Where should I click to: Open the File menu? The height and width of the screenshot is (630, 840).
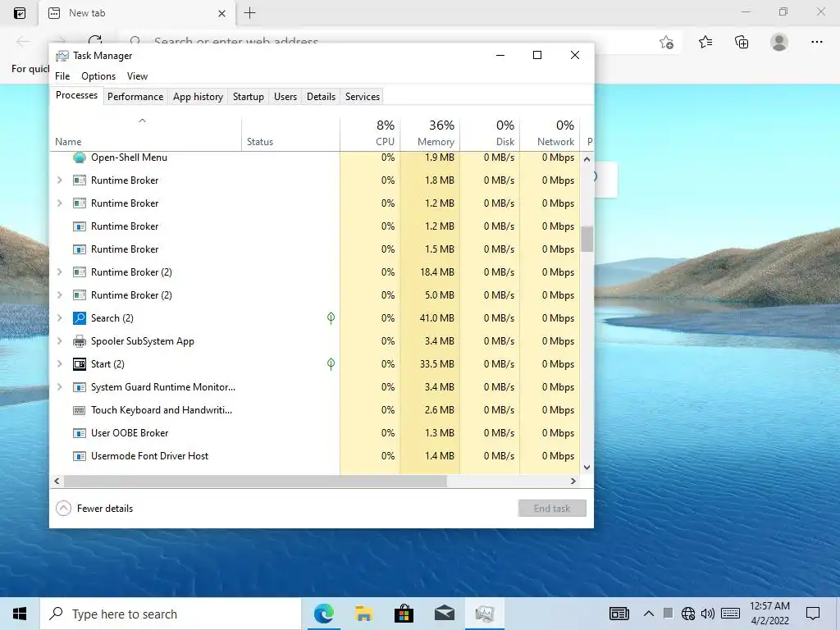(x=62, y=76)
